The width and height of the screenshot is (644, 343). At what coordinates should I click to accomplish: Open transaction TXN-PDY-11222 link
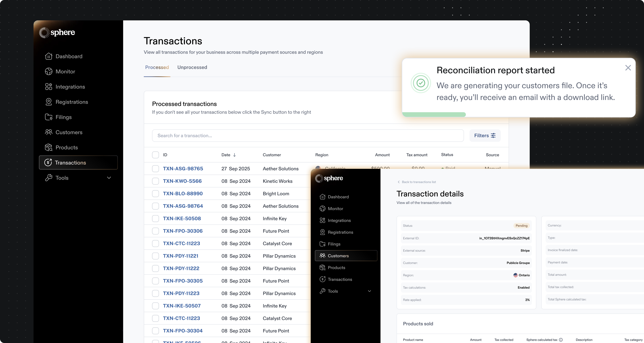pyautogui.click(x=181, y=268)
